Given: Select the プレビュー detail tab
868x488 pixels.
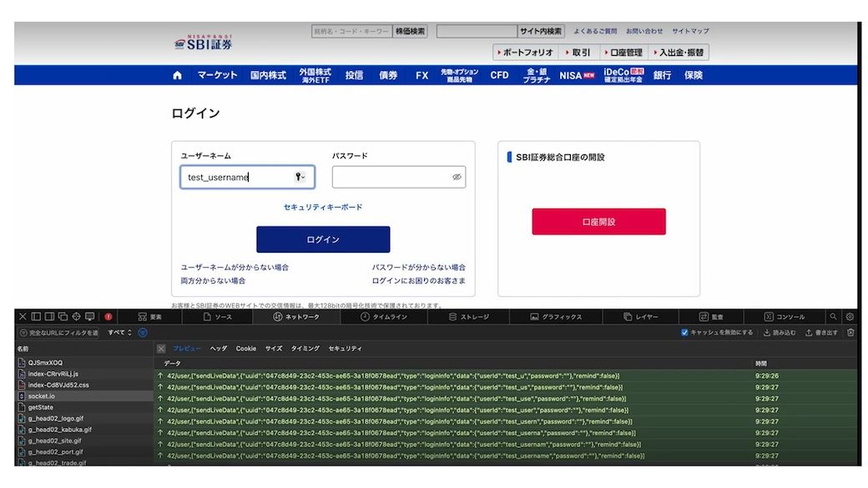Looking at the screenshot, I should click(x=187, y=349).
